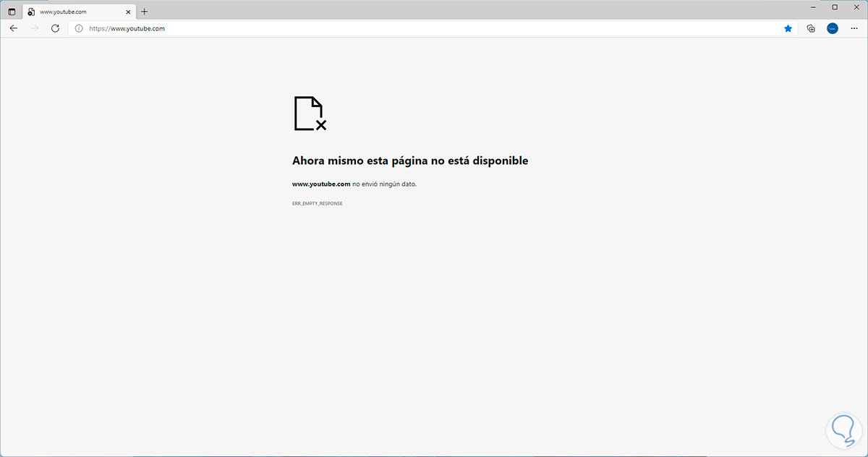868x457 pixels.
Task: View site information icon in address bar
Action: click(79, 28)
